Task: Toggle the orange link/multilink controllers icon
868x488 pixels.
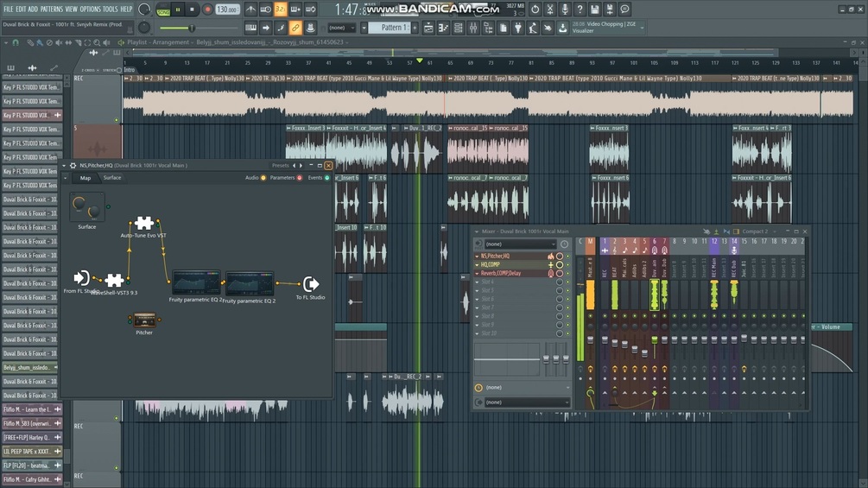Action: coord(295,28)
